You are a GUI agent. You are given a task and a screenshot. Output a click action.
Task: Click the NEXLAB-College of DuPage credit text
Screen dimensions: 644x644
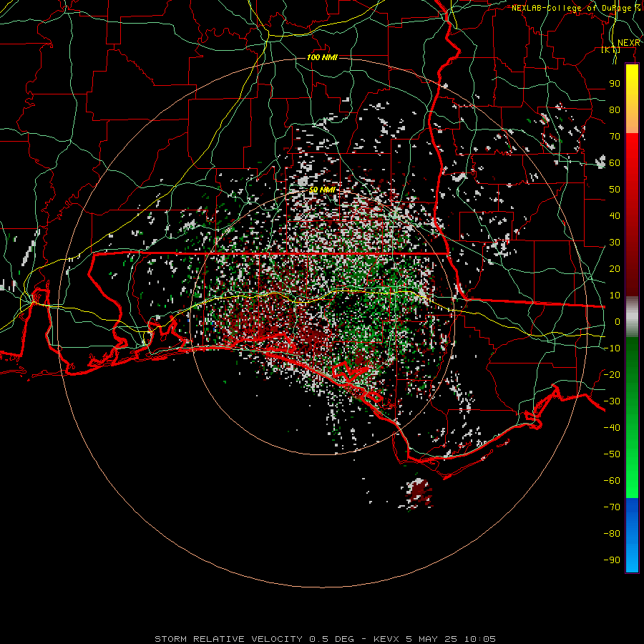click(576, 8)
